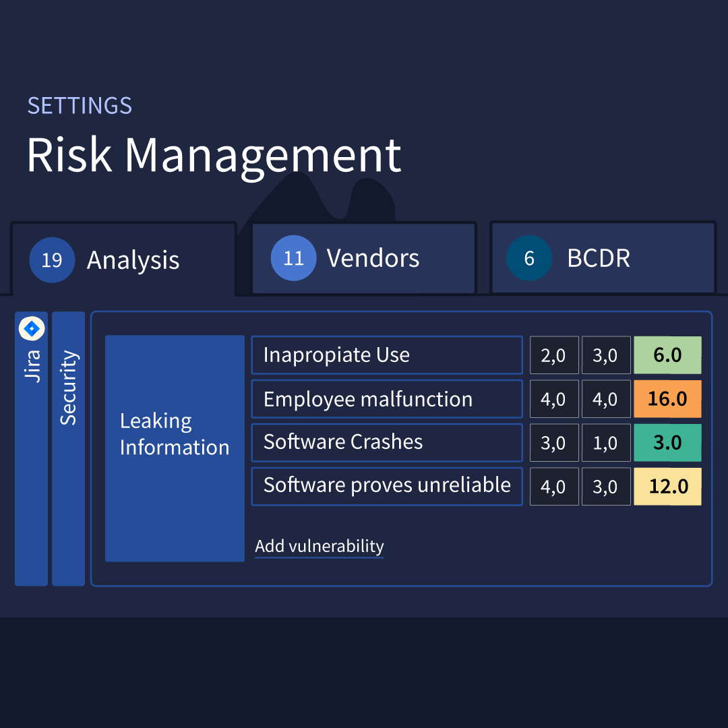Click the green 6.0 risk score swatch

[667, 355]
